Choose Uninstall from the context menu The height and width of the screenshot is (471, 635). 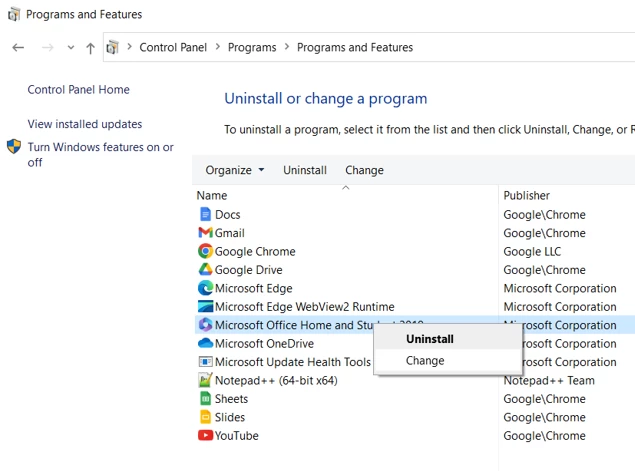(x=430, y=339)
